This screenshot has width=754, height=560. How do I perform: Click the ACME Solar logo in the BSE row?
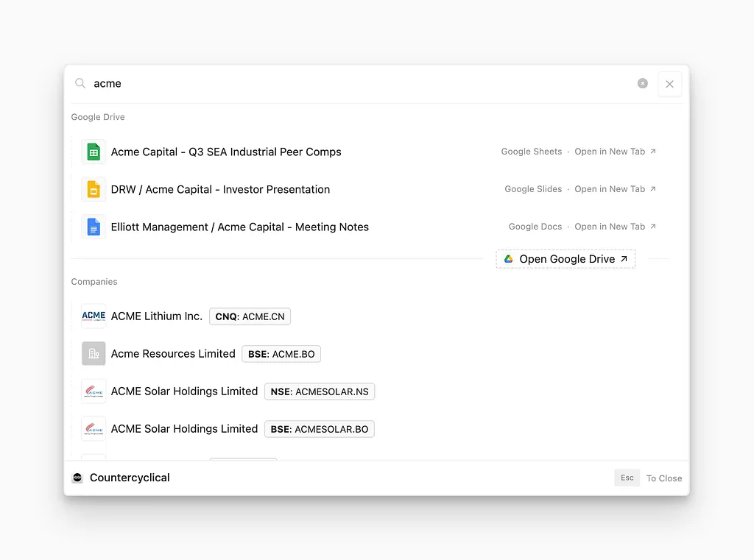[94, 429]
